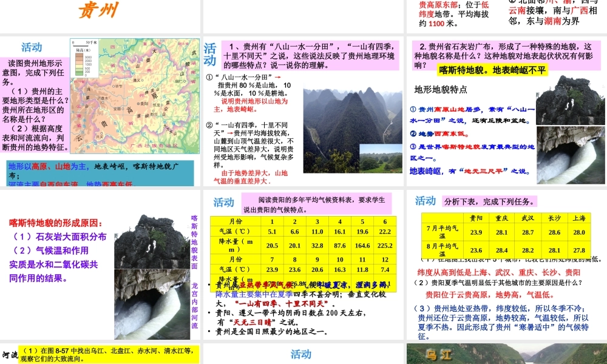Select the '月份' header cell in the table's top row
Viewport: 607px width, 364px height.
coord(236,221)
